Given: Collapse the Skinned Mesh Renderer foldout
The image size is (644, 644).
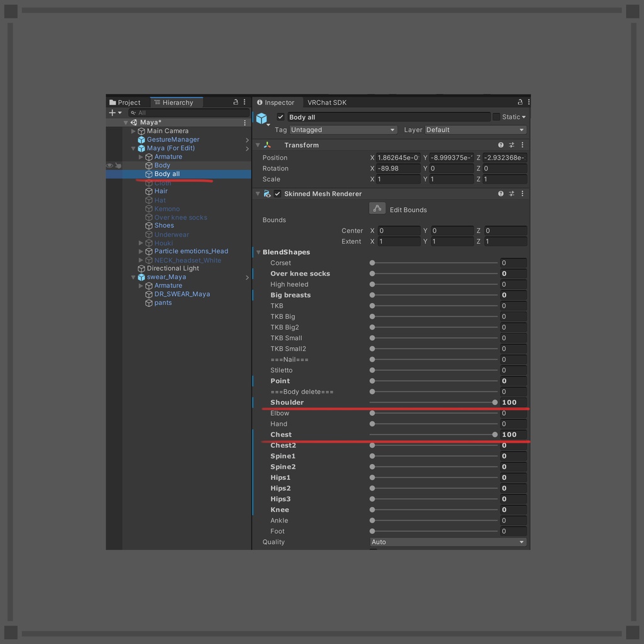Looking at the screenshot, I should pyautogui.click(x=258, y=194).
